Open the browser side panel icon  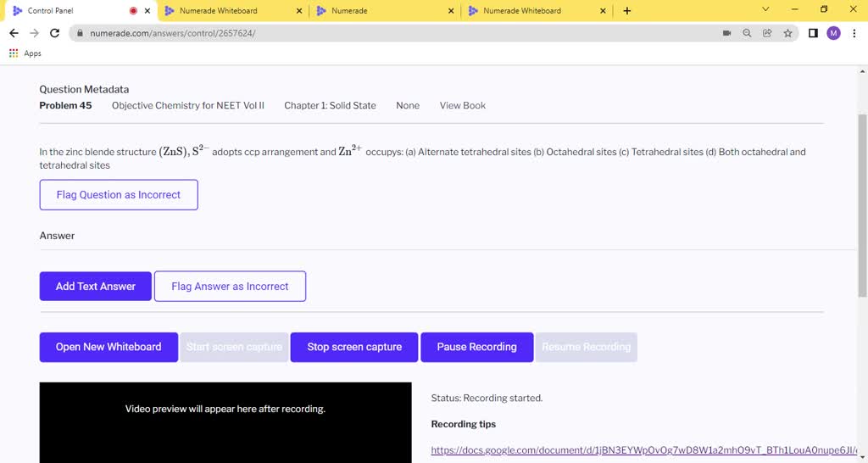tap(813, 33)
